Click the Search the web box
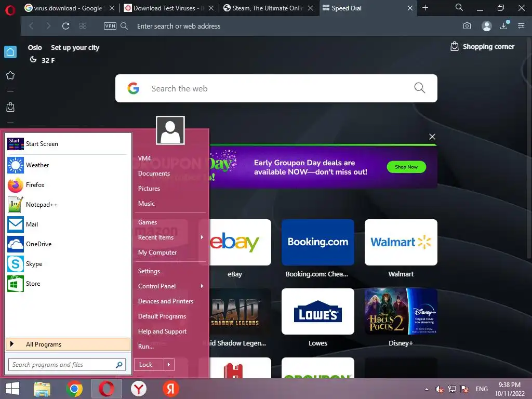Image resolution: width=532 pixels, height=399 pixels. click(276, 88)
